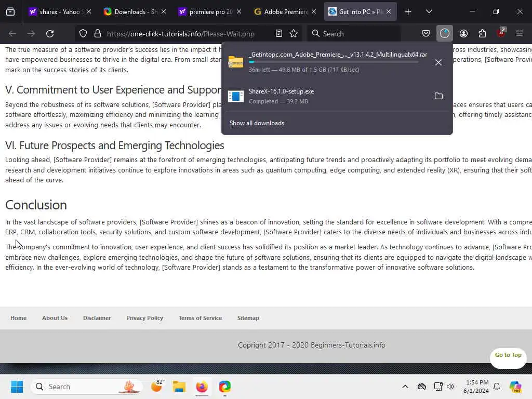Open the Firefox account menu

[x=463, y=34]
